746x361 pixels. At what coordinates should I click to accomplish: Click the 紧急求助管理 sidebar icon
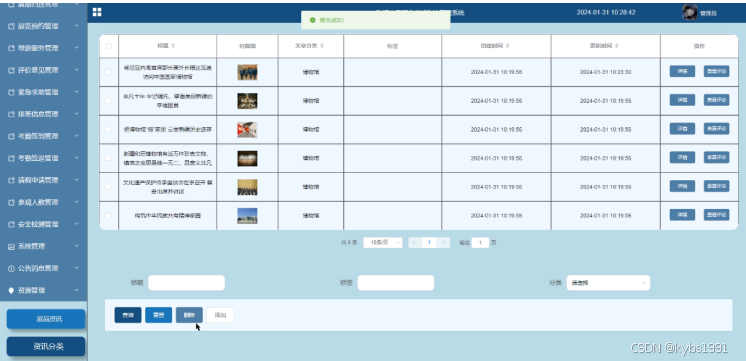click(11, 92)
